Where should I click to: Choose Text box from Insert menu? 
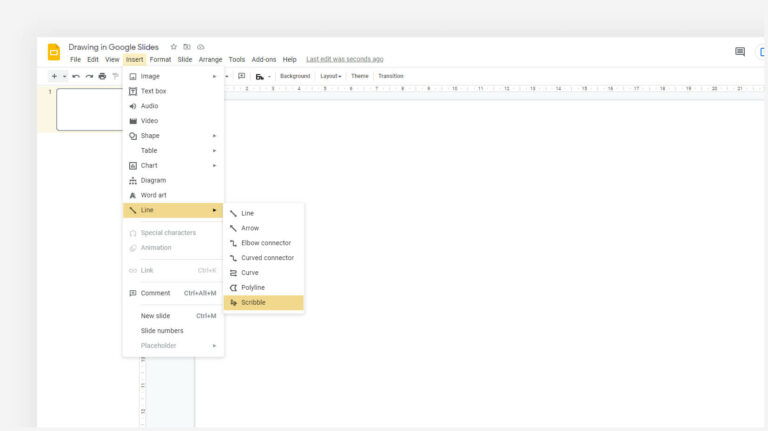coord(173,91)
